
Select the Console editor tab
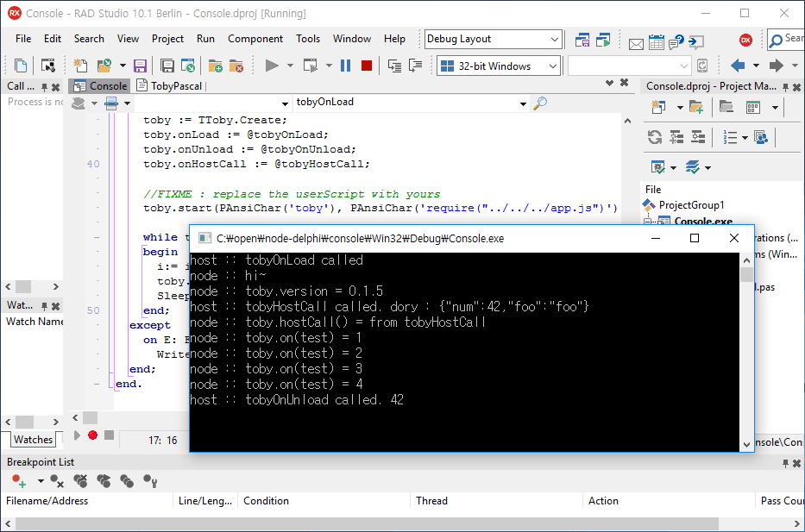tap(101, 86)
